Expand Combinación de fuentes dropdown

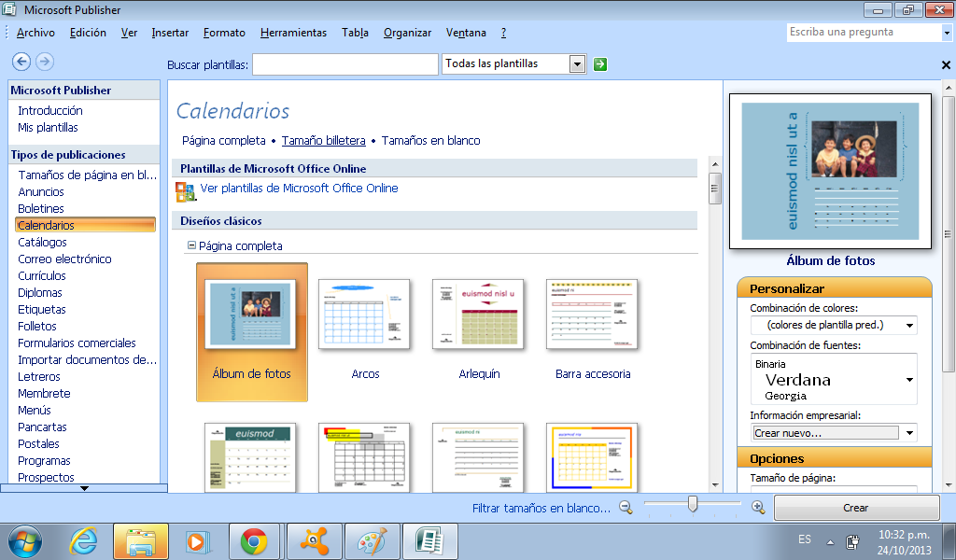tap(909, 380)
